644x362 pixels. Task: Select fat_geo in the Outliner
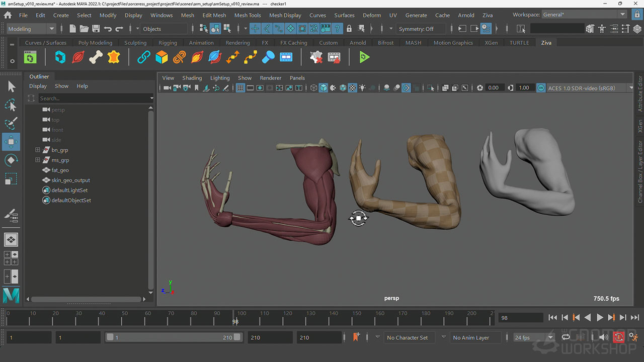click(60, 170)
